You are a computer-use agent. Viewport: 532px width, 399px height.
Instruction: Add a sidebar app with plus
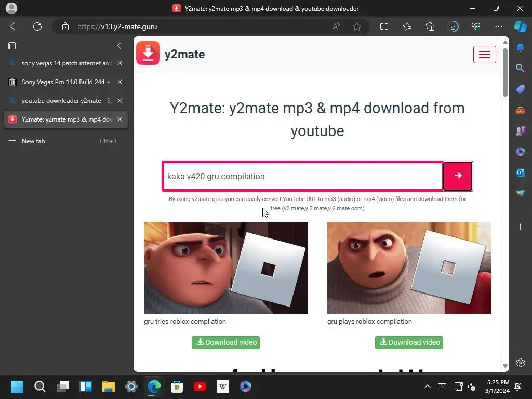point(521,227)
